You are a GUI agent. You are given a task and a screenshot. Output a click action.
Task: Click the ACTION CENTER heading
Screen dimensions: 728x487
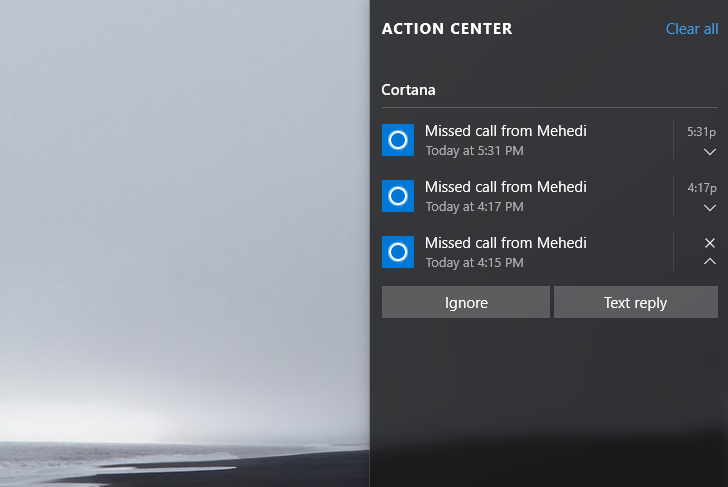pyautogui.click(x=447, y=29)
